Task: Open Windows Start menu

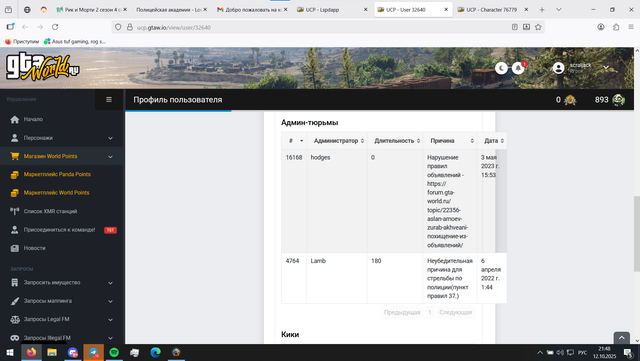Action: click(10, 352)
